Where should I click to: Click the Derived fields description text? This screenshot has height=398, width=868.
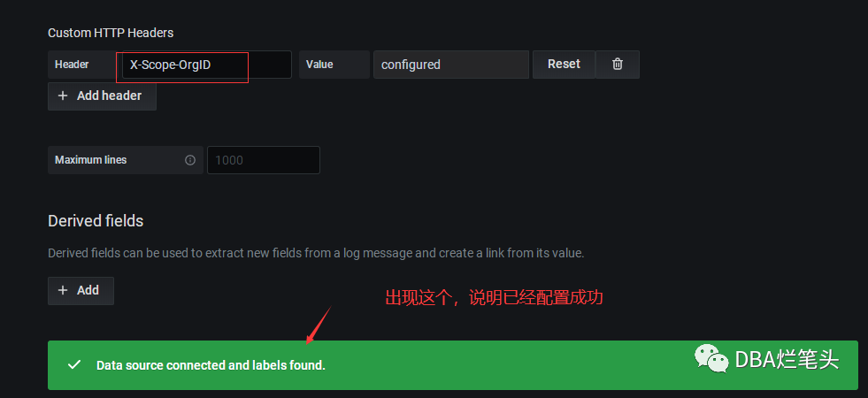coord(316,254)
